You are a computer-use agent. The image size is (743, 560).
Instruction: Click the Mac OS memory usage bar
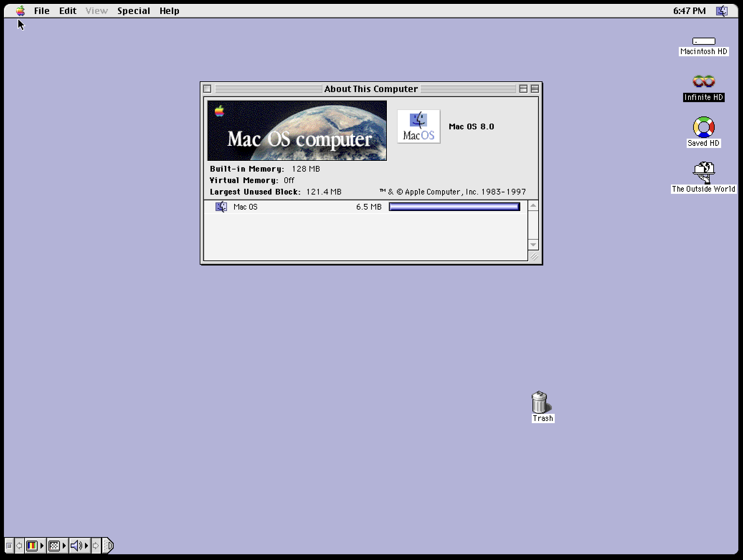click(454, 207)
